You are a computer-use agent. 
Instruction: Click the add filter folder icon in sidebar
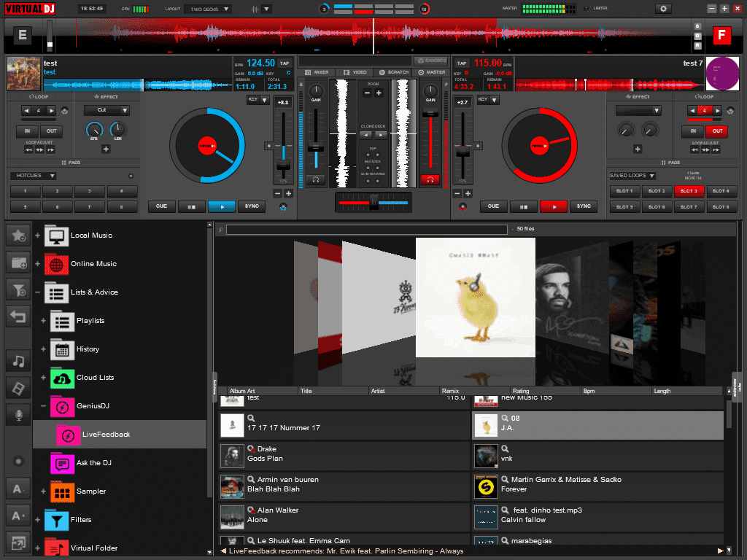point(18,289)
